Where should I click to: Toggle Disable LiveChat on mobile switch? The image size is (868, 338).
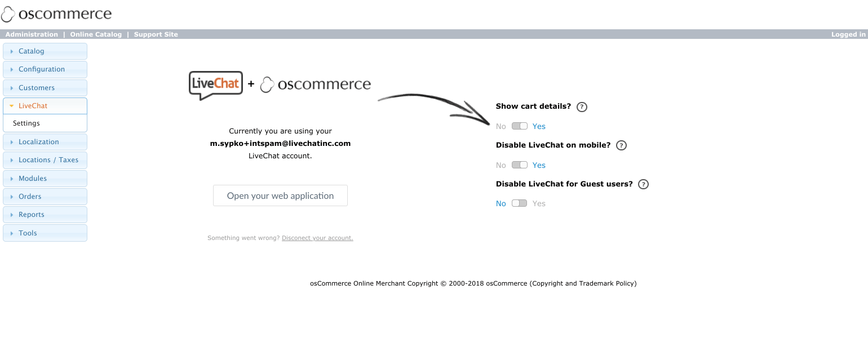point(519,165)
